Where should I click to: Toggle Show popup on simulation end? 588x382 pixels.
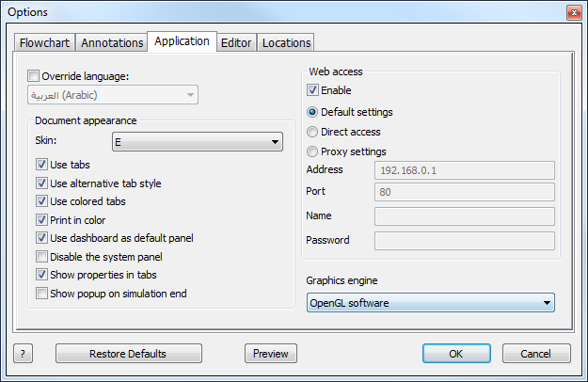pyautogui.click(x=41, y=294)
